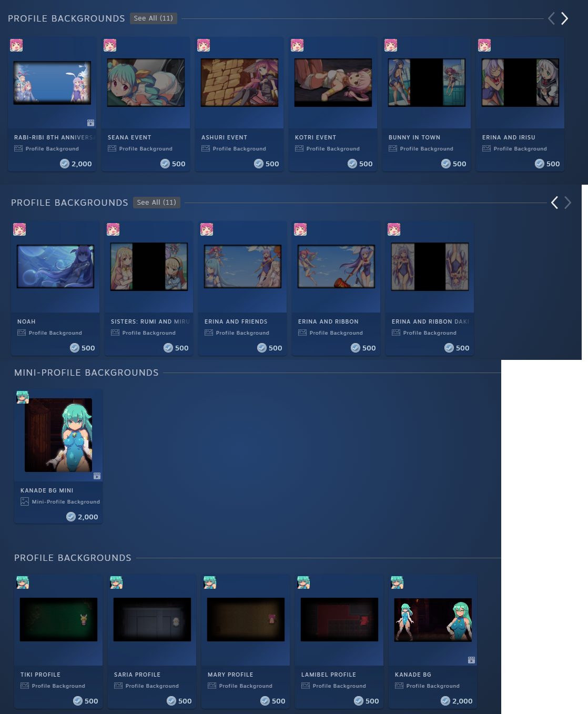Click the KOTRI EVENT title text
The image size is (588, 714).
(316, 137)
